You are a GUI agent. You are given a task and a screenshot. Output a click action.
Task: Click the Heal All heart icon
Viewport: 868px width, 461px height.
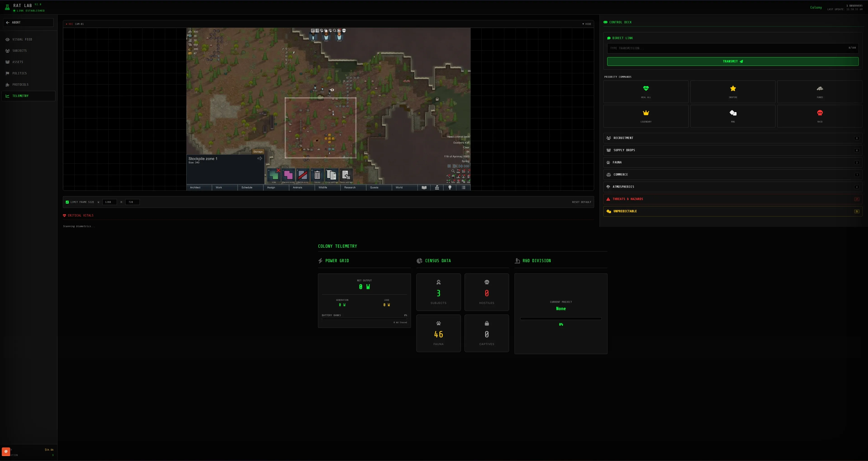click(646, 89)
